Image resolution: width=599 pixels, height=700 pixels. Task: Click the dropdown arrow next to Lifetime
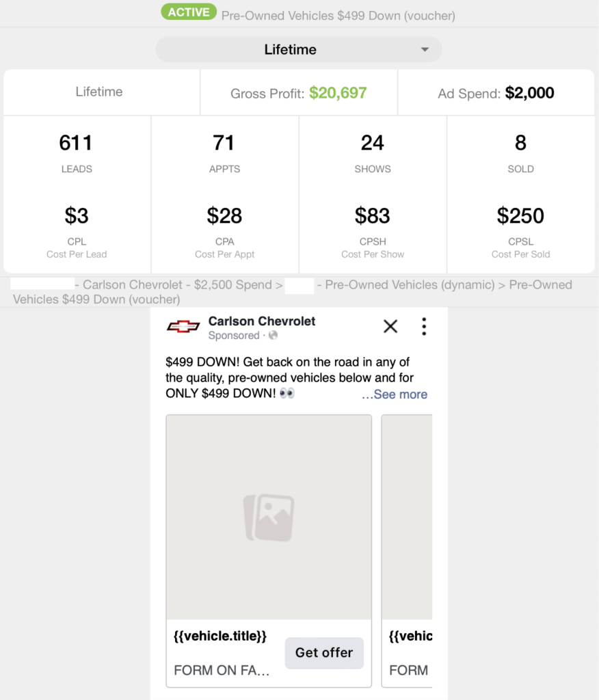[x=425, y=50]
